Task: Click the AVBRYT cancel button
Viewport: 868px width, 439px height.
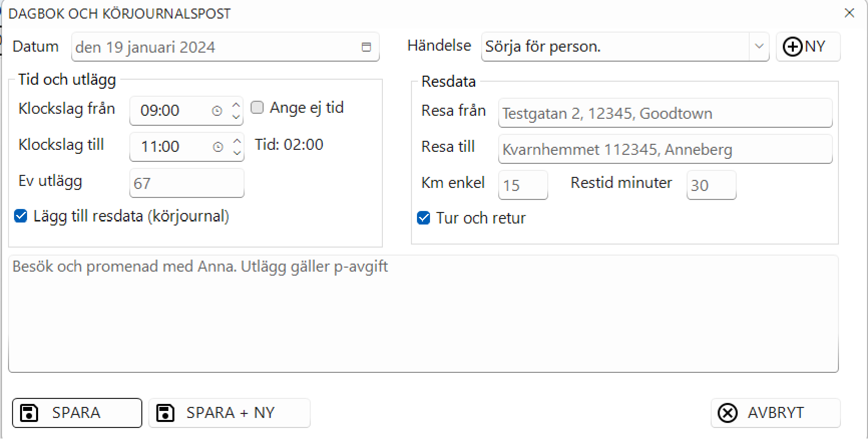Action: click(775, 413)
